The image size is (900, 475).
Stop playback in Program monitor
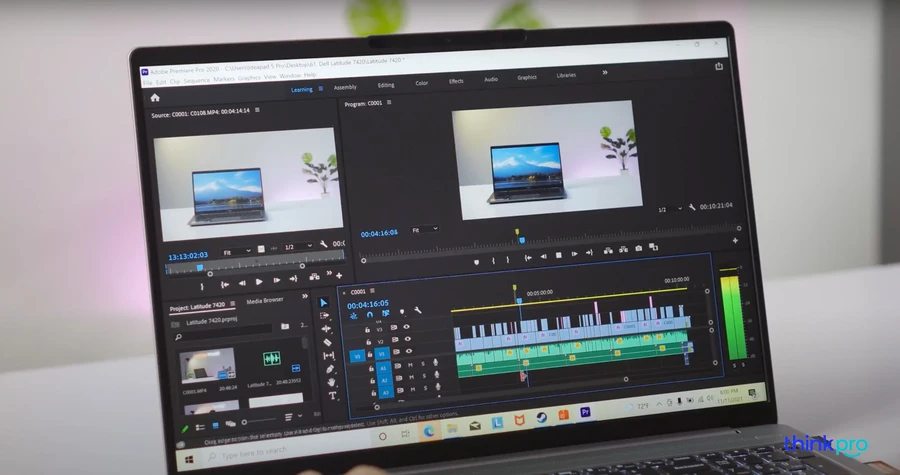coord(558,255)
